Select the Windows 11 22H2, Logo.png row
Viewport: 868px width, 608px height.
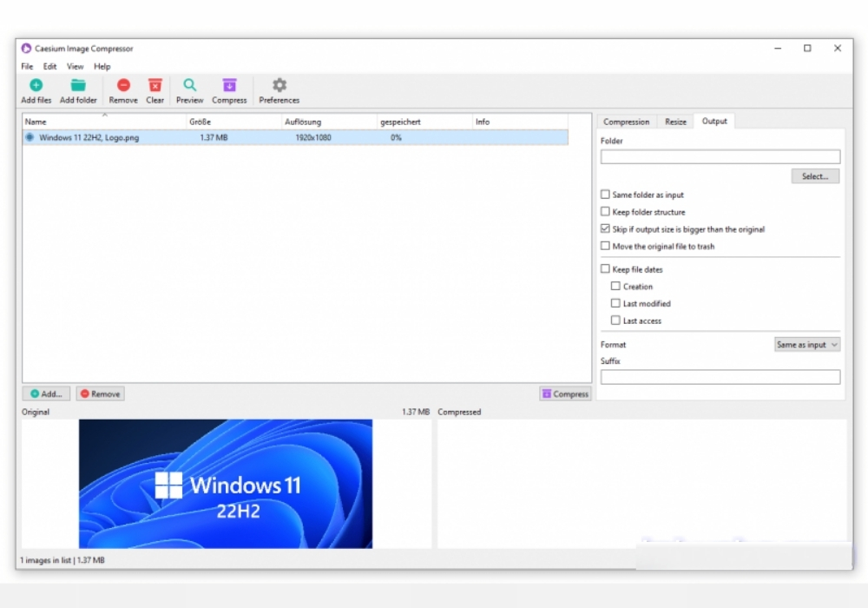point(296,137)
